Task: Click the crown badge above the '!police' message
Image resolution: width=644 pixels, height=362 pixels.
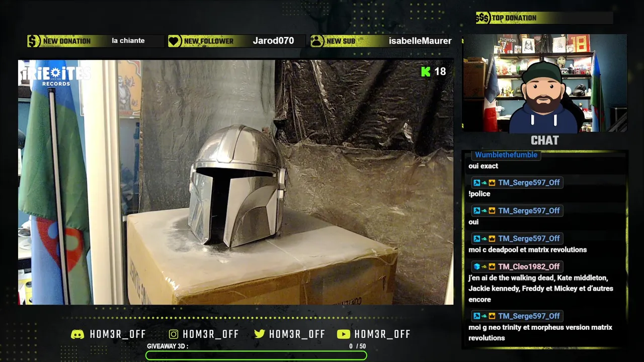Action: [x=492, y=183]
